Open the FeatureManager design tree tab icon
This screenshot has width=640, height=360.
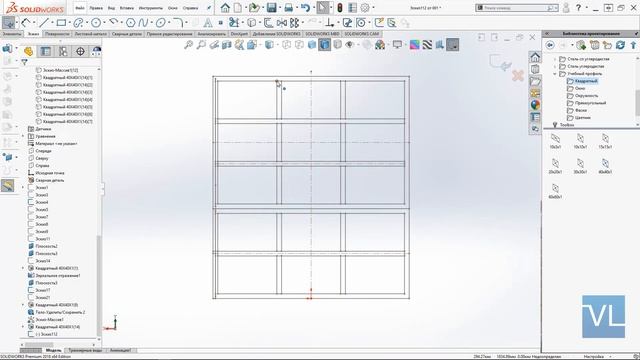pyautogui.click(x=28, y=51)
